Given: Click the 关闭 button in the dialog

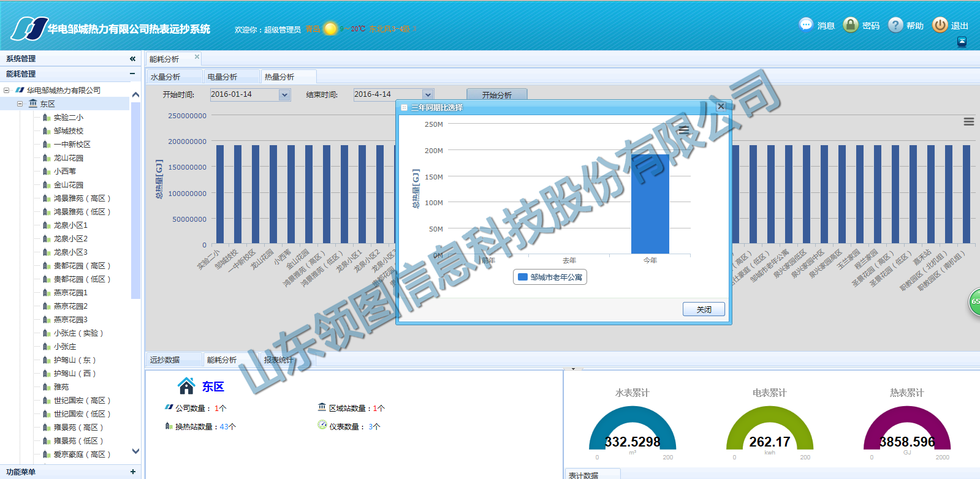Looking at the screenshot, I should coord(704,309).
